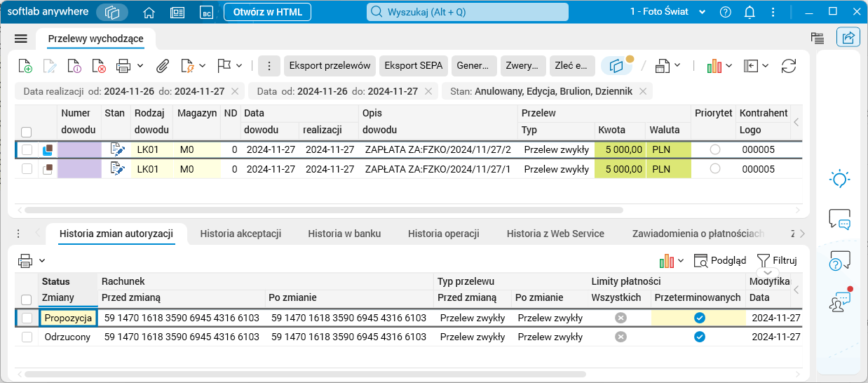Screen dimensions: 868x383
Task: Open help question mark icon
Action: 726,12
